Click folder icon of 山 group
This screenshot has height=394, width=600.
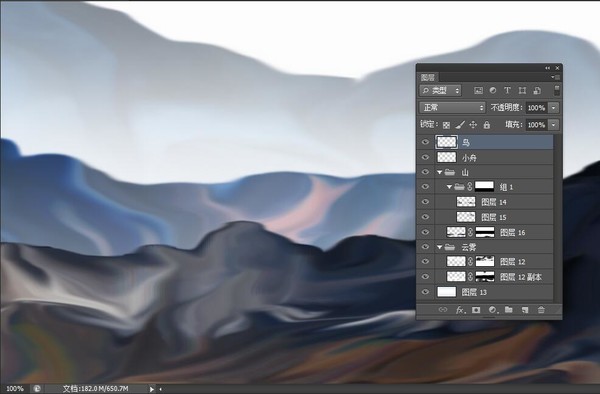[450, 173]
